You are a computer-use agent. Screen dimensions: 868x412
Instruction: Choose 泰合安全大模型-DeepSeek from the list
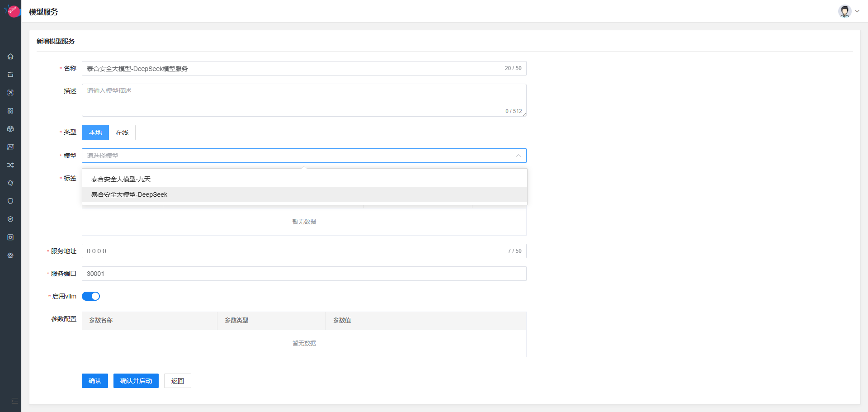click(x=129, y=194)
